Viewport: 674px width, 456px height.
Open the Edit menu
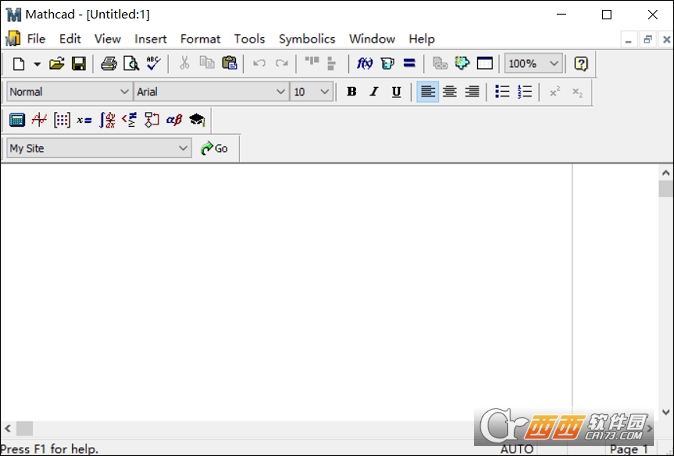coord(70,39)
